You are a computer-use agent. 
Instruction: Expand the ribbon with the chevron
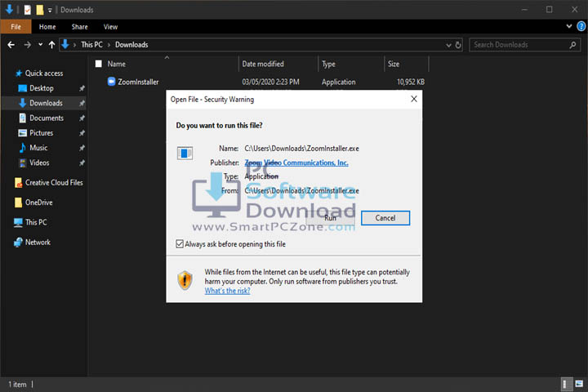569,26
